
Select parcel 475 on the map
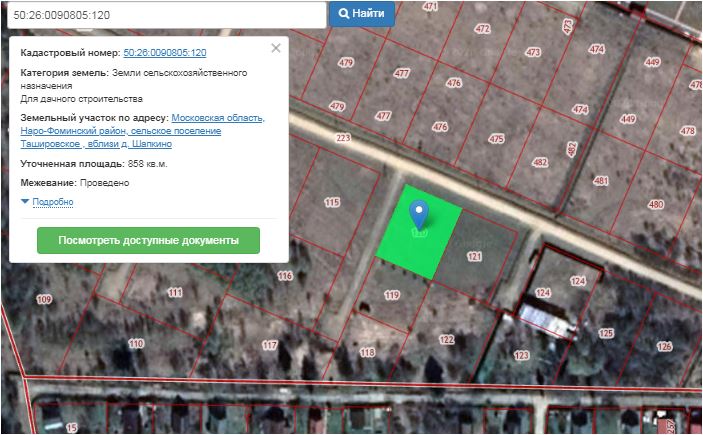496,139
